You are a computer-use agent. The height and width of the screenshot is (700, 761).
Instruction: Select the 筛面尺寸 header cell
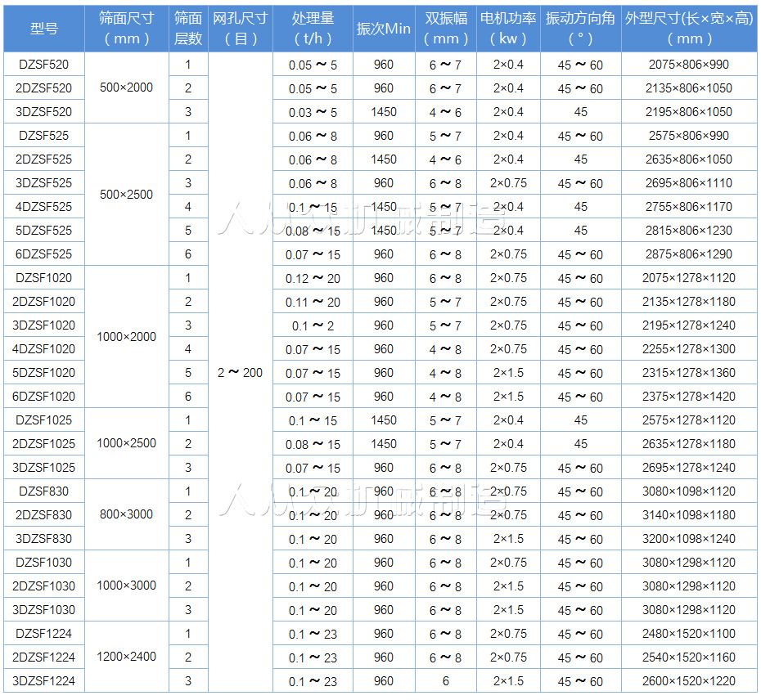pyautogui.click(x=127, y=29)
